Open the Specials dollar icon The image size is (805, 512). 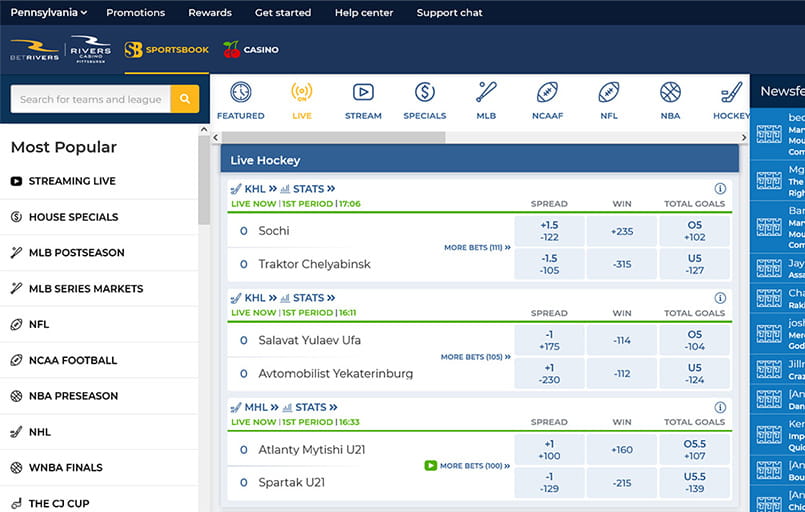point(424,93)
